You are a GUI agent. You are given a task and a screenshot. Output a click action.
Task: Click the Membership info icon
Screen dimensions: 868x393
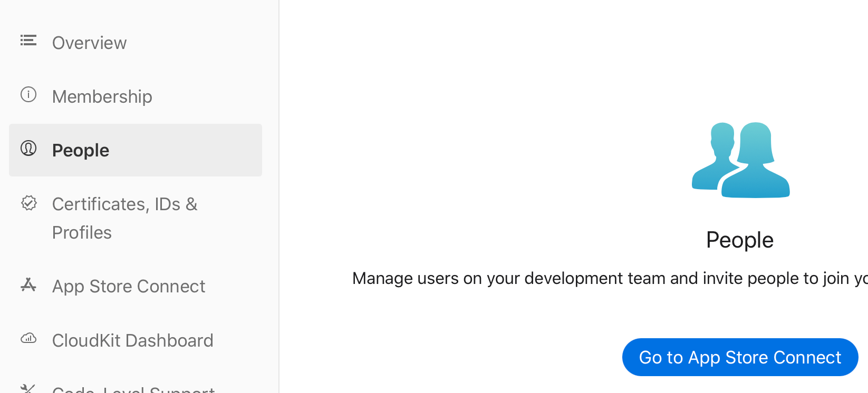(x=28, y=94)
